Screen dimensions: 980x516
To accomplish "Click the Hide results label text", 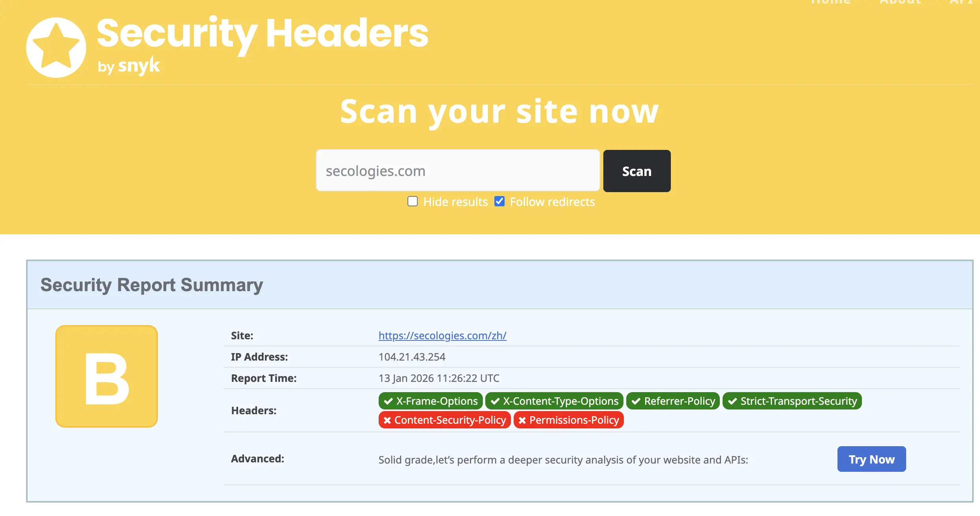I will [x=456, y=202].
